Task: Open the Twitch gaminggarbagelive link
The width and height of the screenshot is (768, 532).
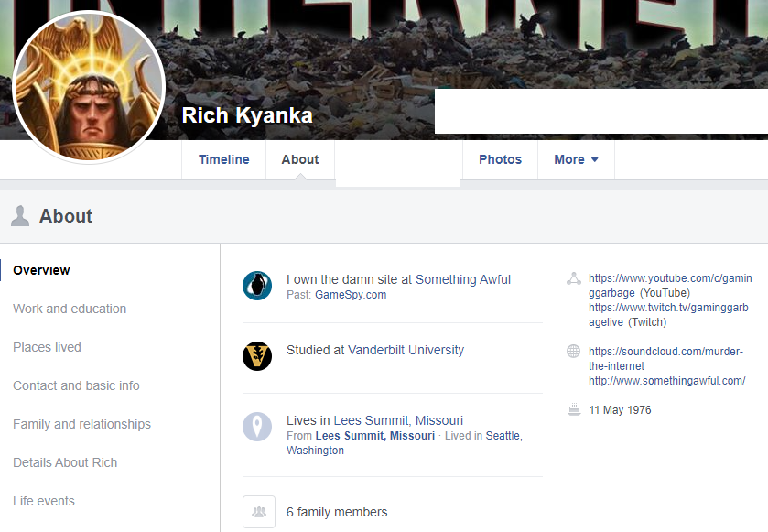Action: pyautogui.click(x=668, y=315)
